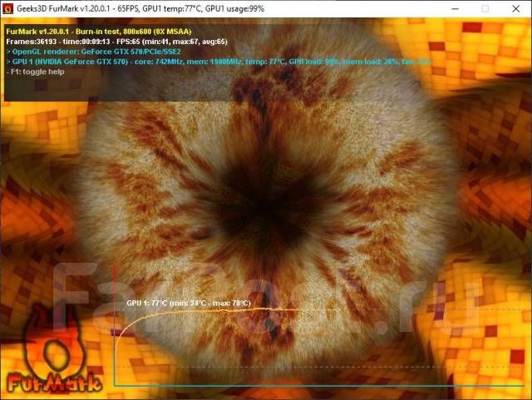Click the app icon in the title bar

[x=9, y=7]
